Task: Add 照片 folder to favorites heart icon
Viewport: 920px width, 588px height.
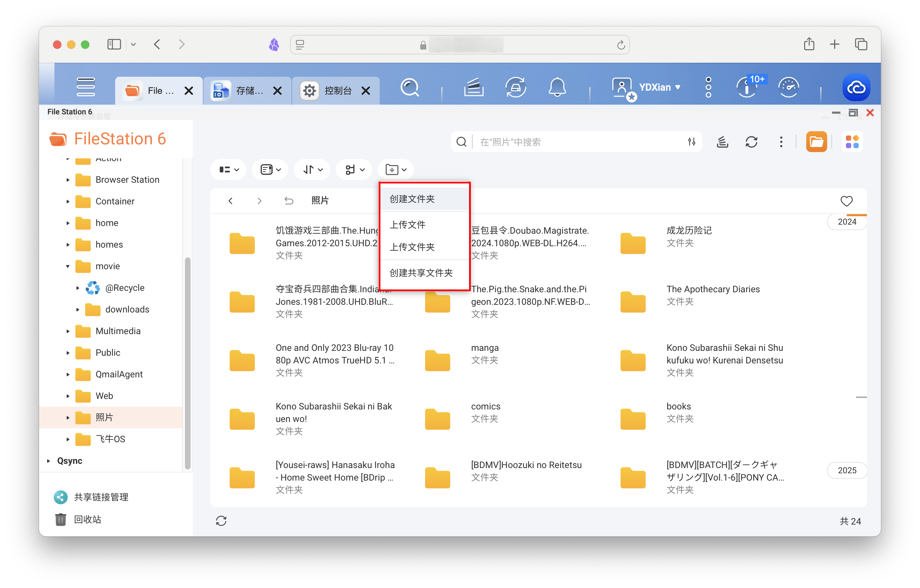Action: click(x=846, y=201)
